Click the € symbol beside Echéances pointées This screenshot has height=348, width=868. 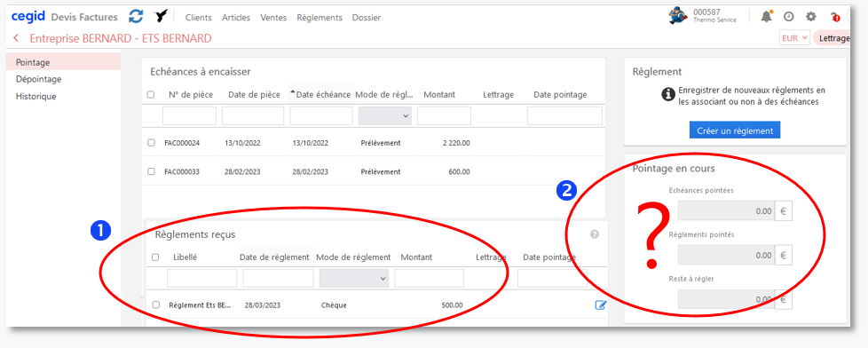click(784, 210)
